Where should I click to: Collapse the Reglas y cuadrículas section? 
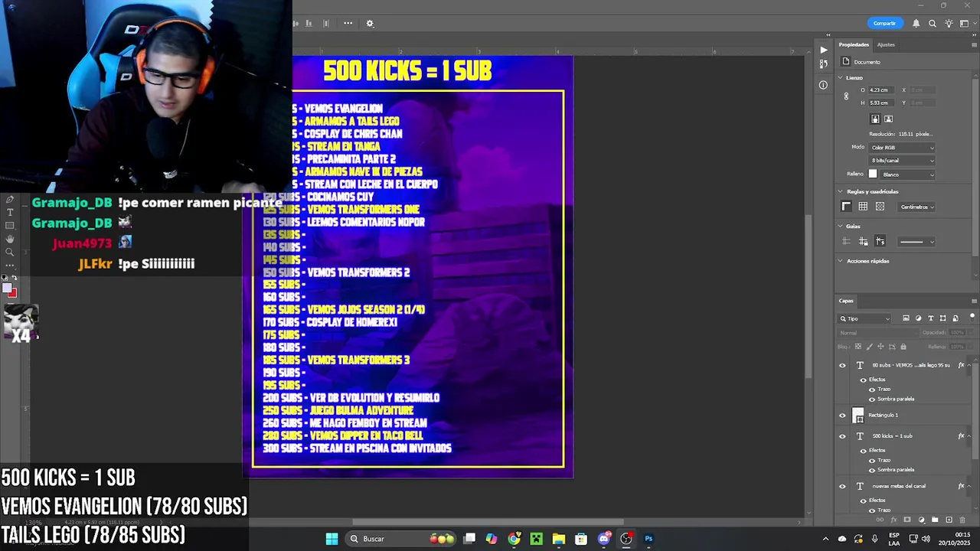[841, 192]
